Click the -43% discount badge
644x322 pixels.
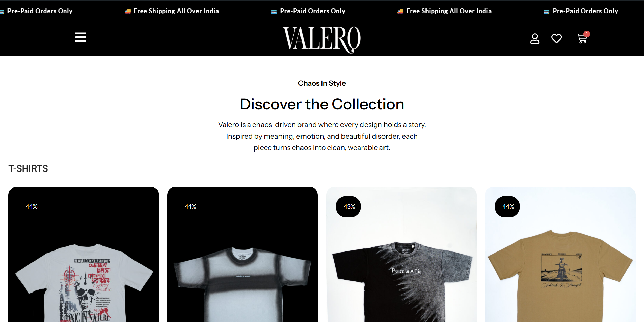pos(348,207)
